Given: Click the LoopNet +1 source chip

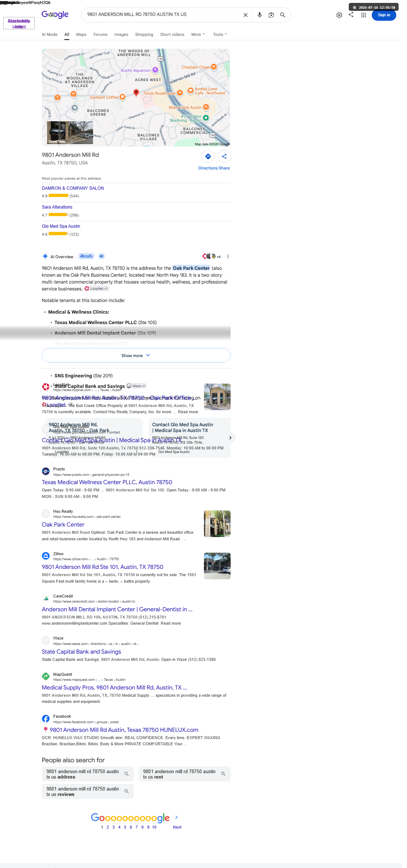Looking at the screenshot, I should (x=96, y=289).
